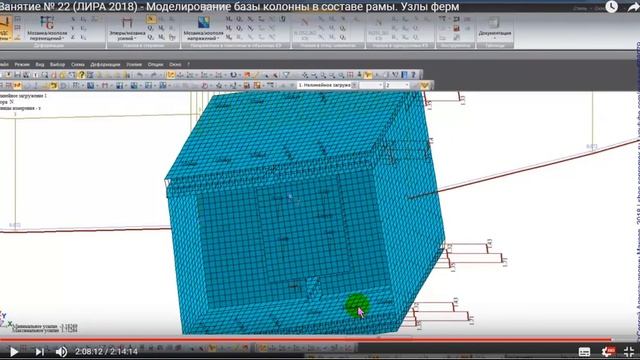Click the yellow double-chevron icon after step box
640x360 pixels.
click(x=425, y=85)
